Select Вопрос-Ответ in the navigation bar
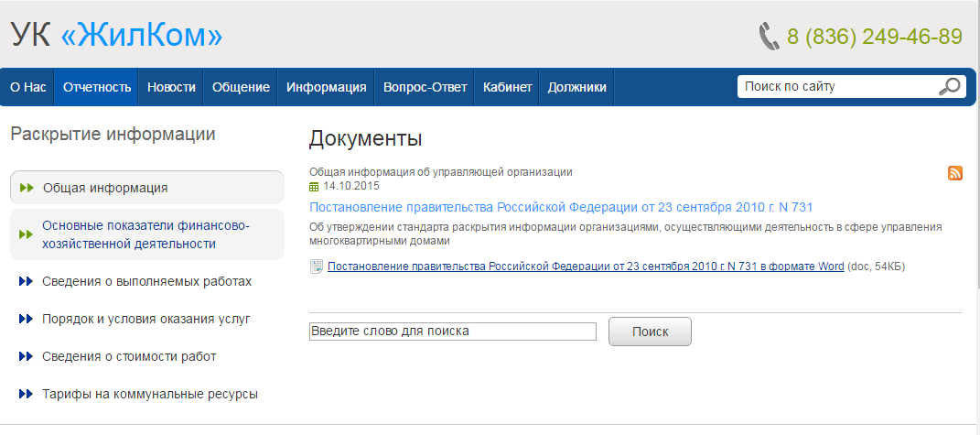Image resolution: width=980 pixels, height=435 pixels. pos(425,87)
